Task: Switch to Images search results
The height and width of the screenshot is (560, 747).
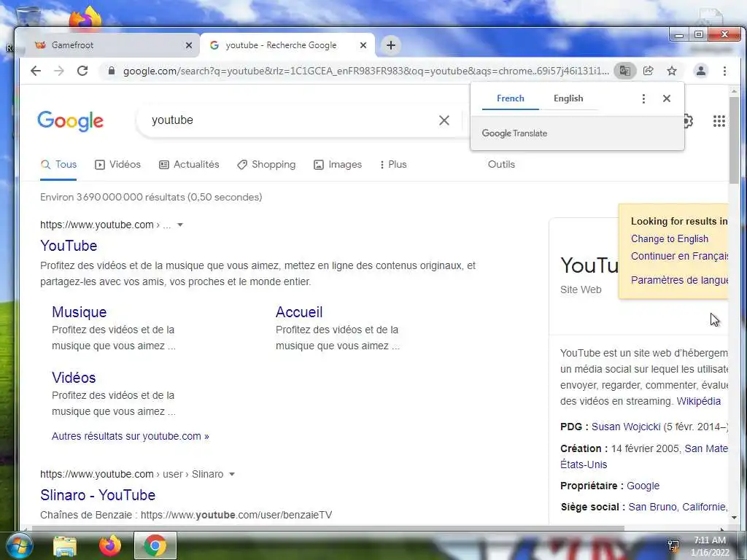Action: (x=338, y=164)
